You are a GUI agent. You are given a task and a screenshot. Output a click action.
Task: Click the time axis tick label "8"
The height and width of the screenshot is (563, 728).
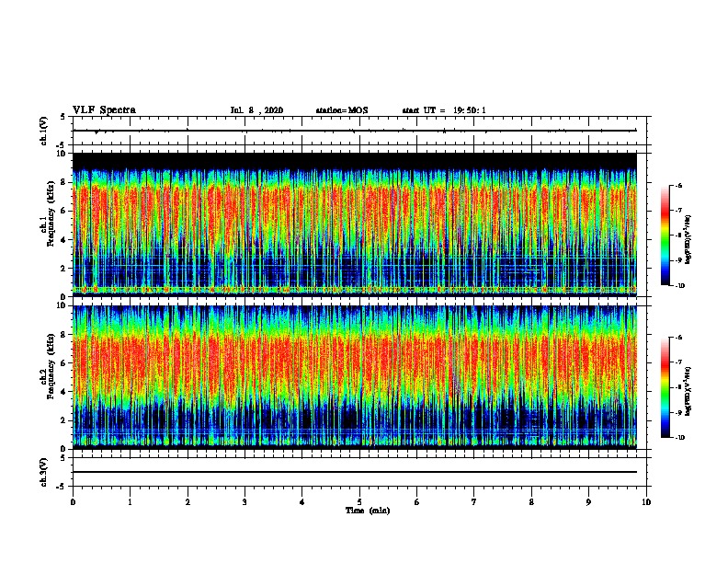tap(531, 502)
